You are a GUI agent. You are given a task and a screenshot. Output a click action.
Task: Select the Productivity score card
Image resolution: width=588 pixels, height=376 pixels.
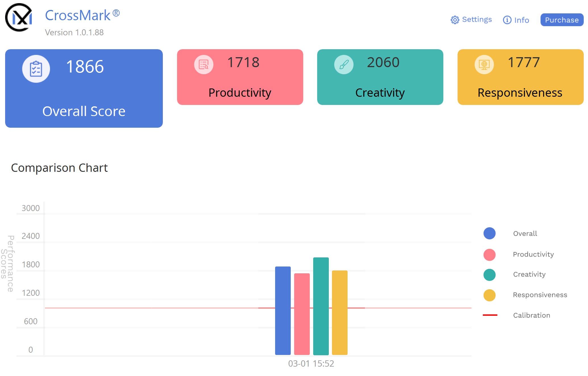pos(240,77)
